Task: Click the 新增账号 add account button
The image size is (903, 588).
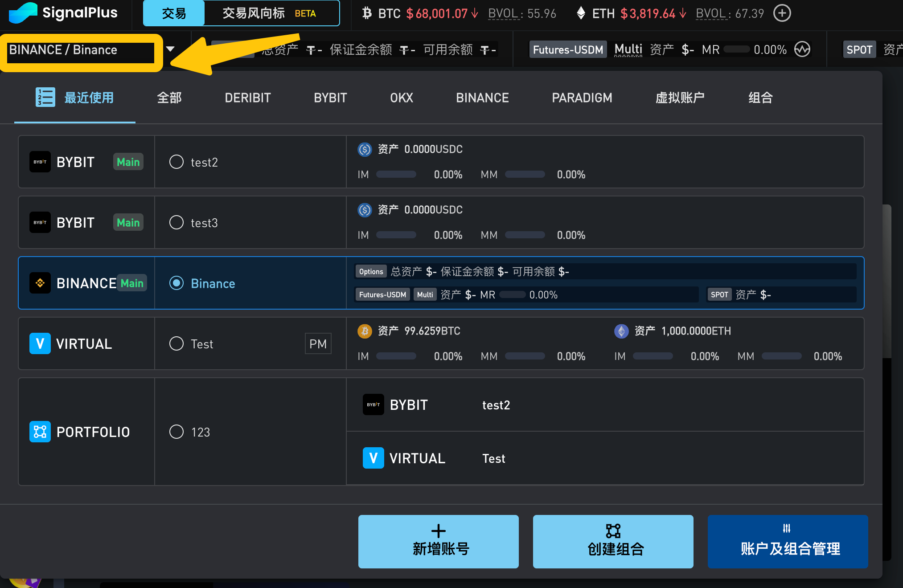Action: pyautogui.click(x=438, y=541)
